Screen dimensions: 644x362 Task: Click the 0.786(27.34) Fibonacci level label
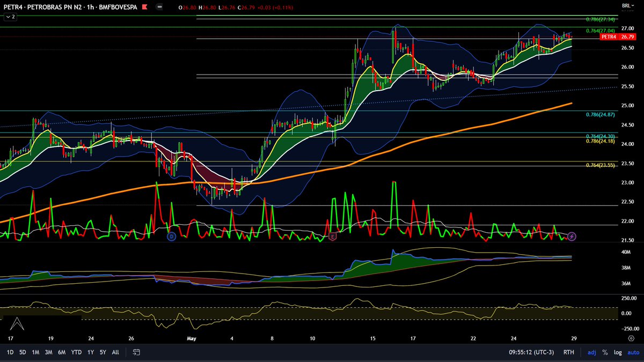pos(601,19)
